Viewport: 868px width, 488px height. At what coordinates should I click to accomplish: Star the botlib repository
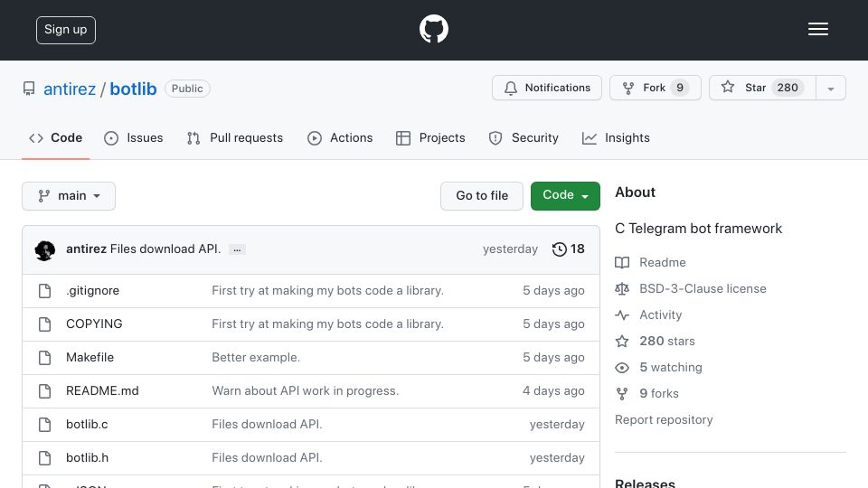(x=762, y=88)
